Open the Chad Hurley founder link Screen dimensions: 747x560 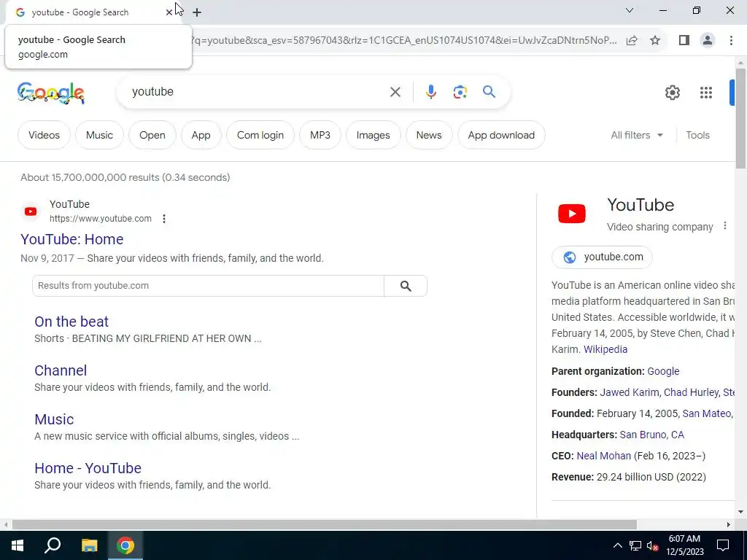(691, 392)
